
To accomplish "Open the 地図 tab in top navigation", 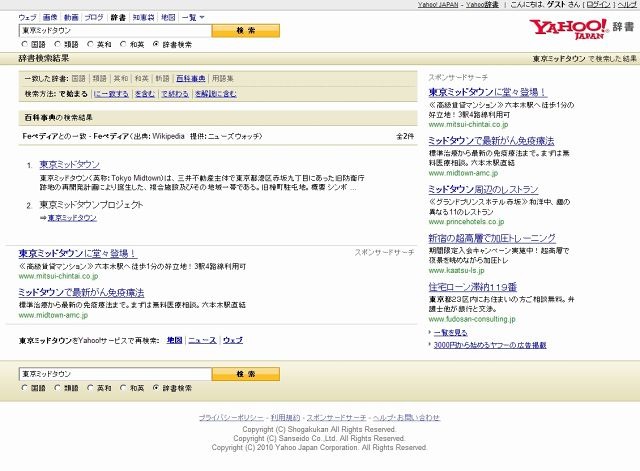I will coord(168,18).
